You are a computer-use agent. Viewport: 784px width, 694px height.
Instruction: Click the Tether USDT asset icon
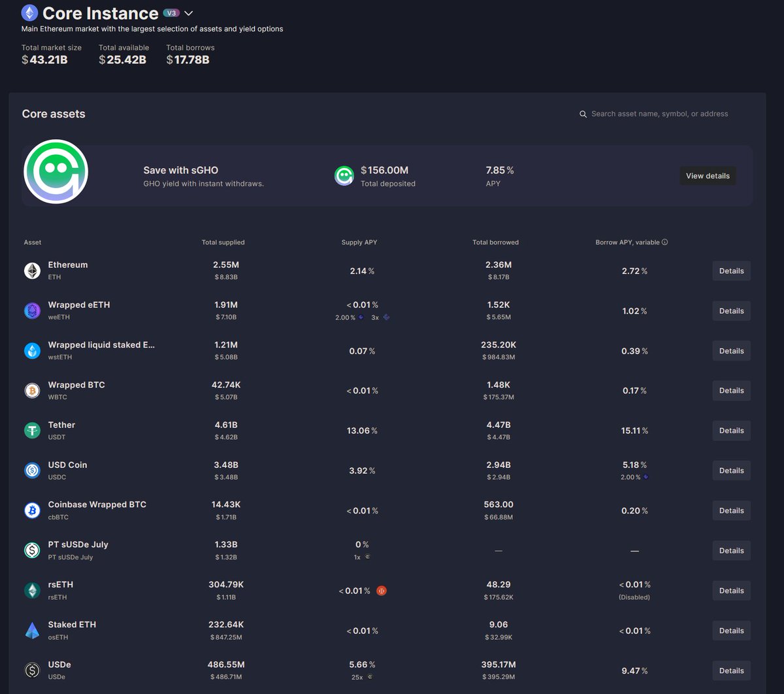point(32,431)
